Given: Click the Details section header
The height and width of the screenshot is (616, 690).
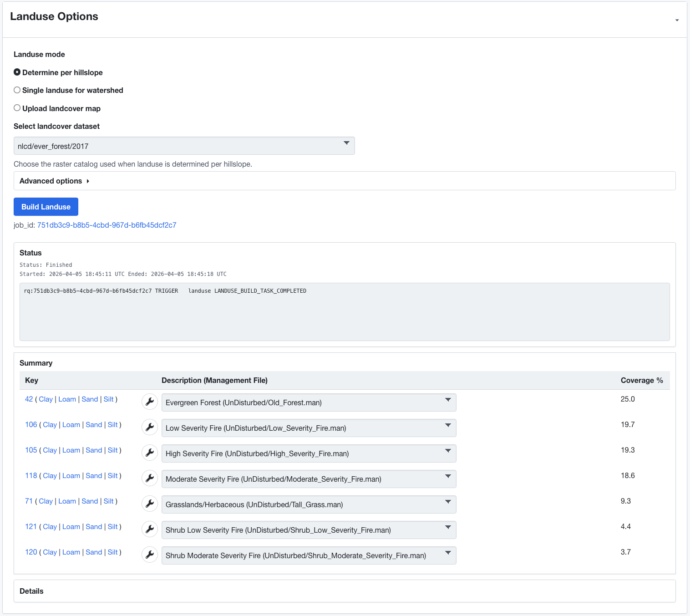Looking at the screenshot, I should (31, 591).
